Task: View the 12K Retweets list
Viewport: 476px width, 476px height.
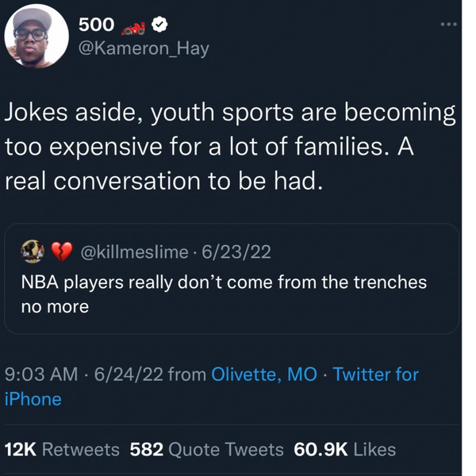Action: pyautogui.click(x=62, y=450)
